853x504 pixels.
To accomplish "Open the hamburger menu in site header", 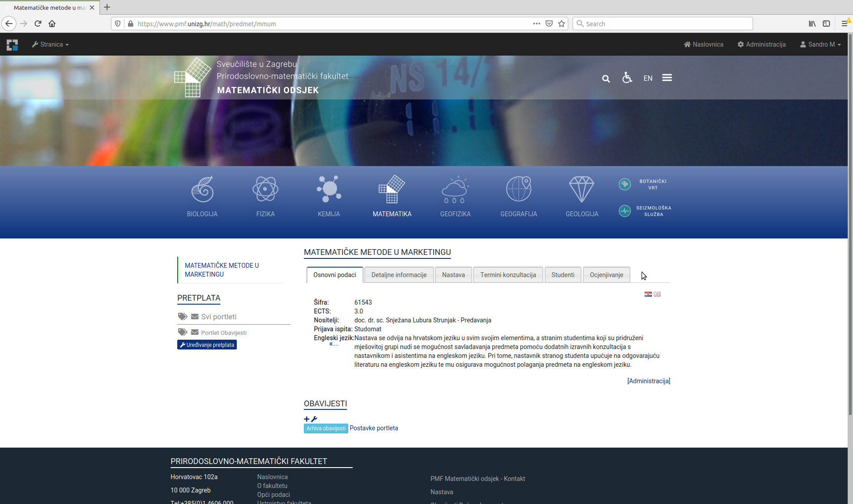I will pos(667,78).
